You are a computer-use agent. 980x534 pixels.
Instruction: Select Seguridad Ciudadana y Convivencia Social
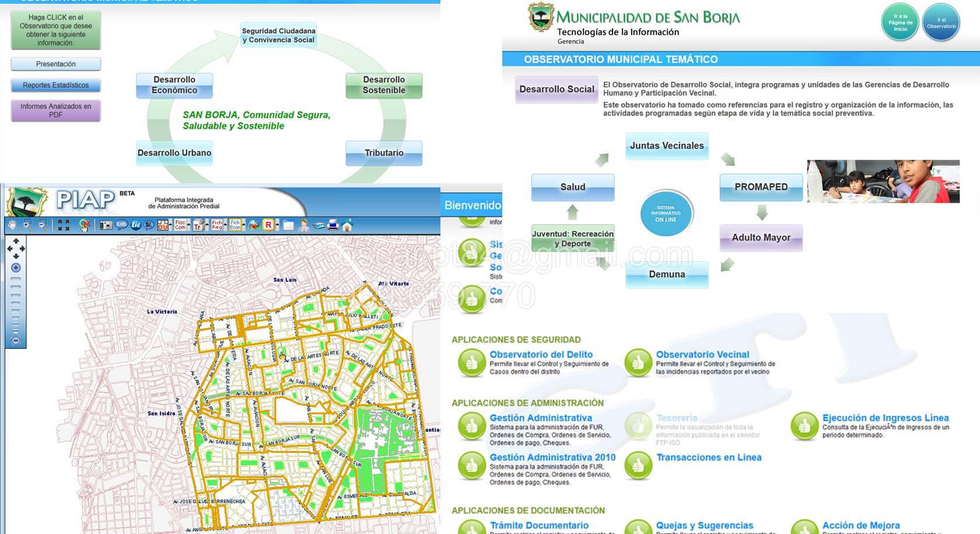279,35
